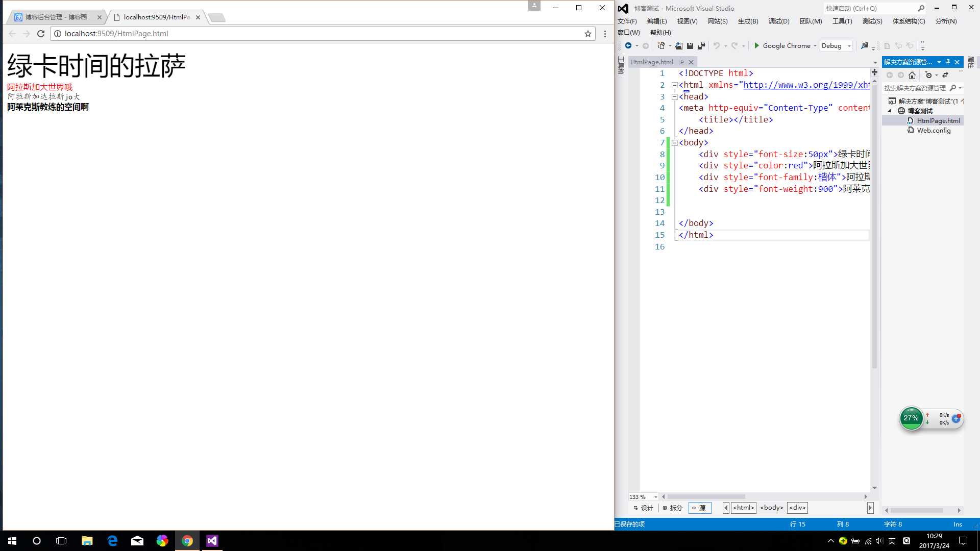The width and height of the screenshot is (980, 551).
Task: Open the Mail app on the taskbar
Action: (137, 541)
